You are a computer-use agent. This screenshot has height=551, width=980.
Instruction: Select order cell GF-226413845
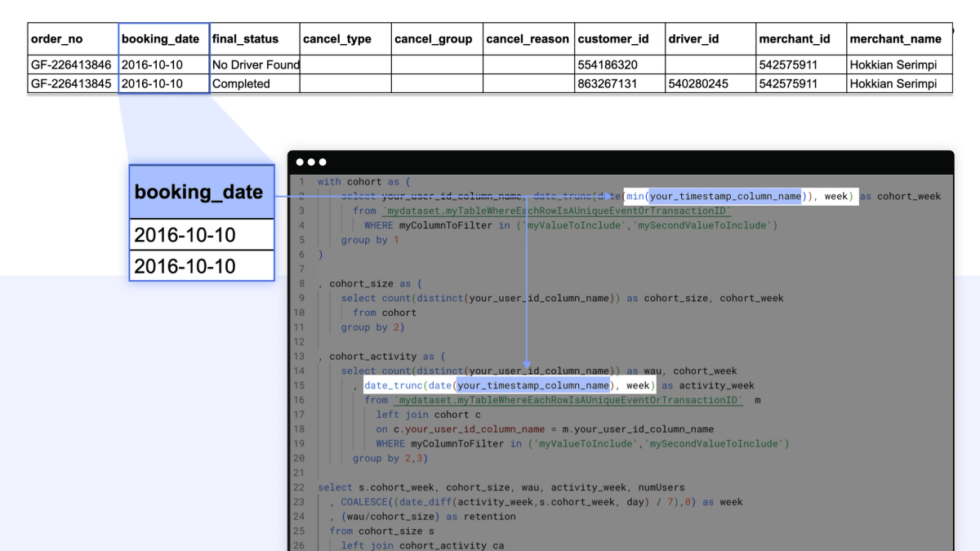(70, 83)
